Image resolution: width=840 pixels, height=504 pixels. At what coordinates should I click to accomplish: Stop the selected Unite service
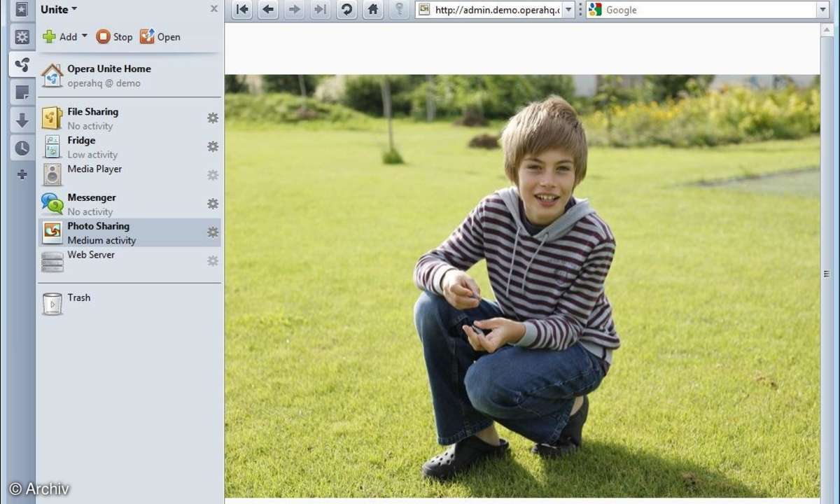tap(114, 37)
